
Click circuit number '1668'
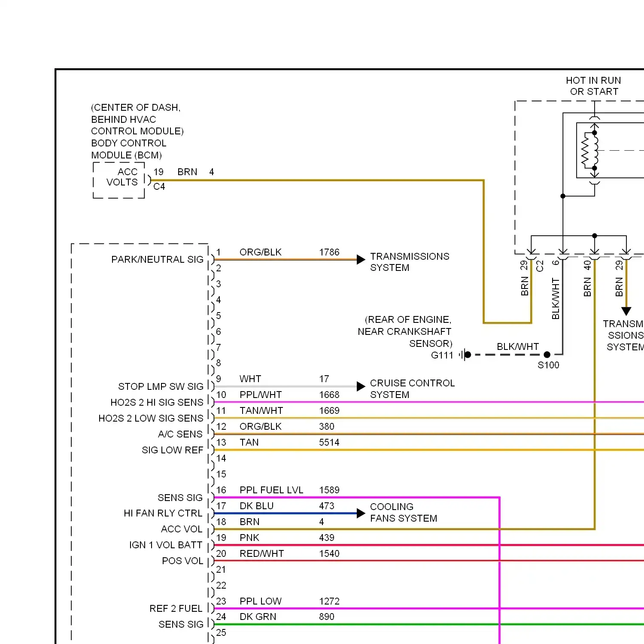coord(329,395)
